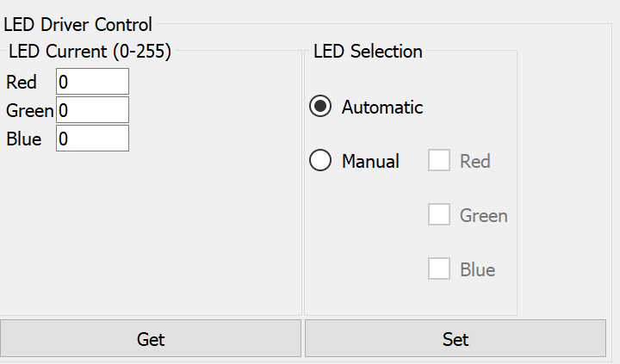Enable the Red LED selection checkbox
620x364 pixels.
(x=439, y=161)
